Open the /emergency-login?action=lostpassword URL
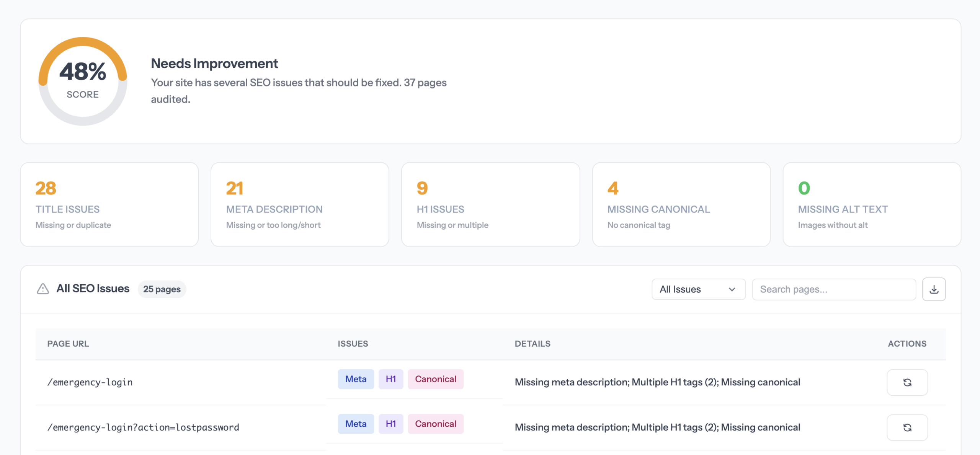This screenshot has width=980, height=455. [x=144, y=427]
